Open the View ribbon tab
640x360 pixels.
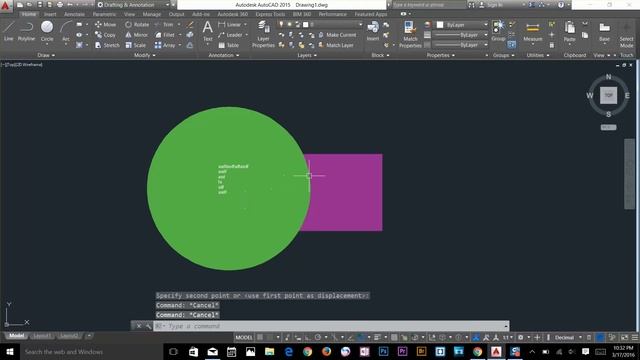tap(129, 14)
